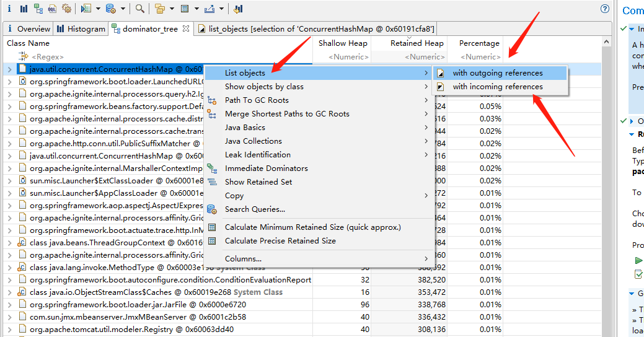Select 'with outgoing references' submenu item
The height and width of the screenshot is (337, 644).
tap(497, 73)
